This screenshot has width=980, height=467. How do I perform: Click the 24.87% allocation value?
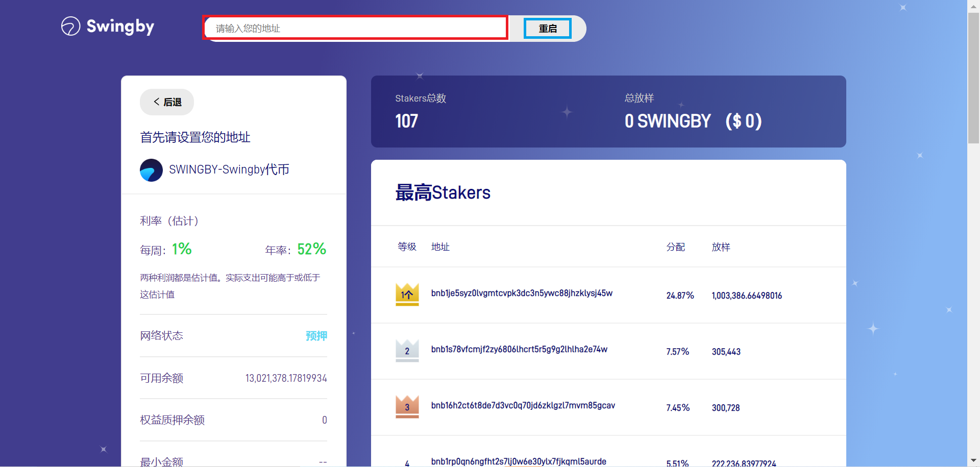pos(680,296)
